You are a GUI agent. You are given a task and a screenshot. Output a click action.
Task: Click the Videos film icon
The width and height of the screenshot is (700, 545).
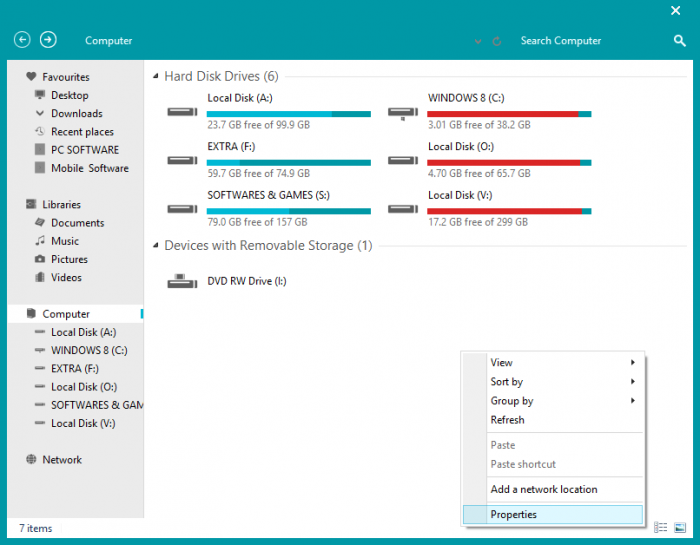[x=40, y=277]
